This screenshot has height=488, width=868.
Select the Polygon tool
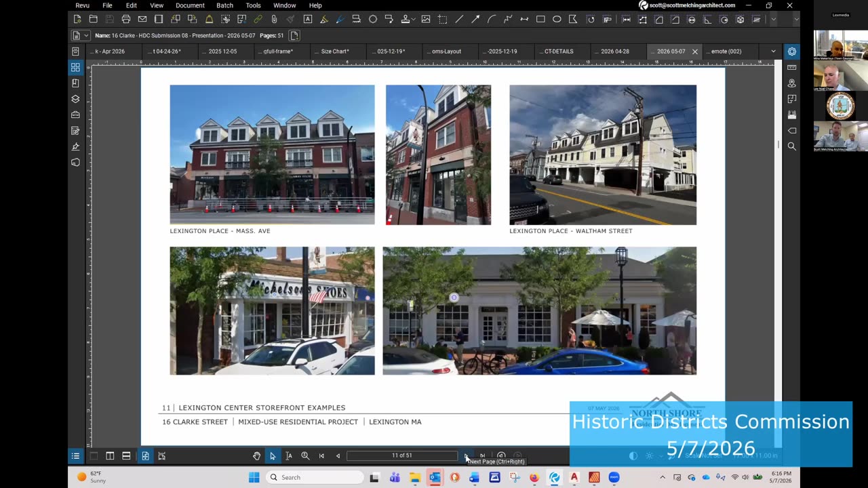pos(573,19)
